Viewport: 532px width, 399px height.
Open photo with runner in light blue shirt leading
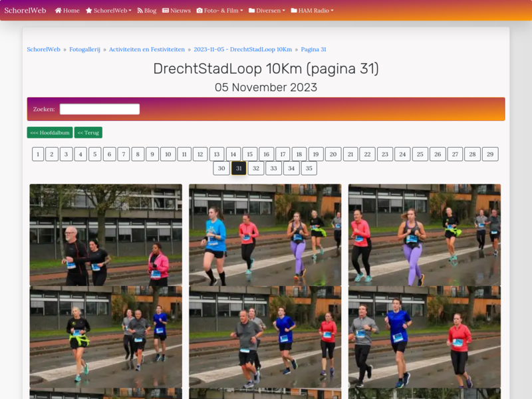point(265,235)
